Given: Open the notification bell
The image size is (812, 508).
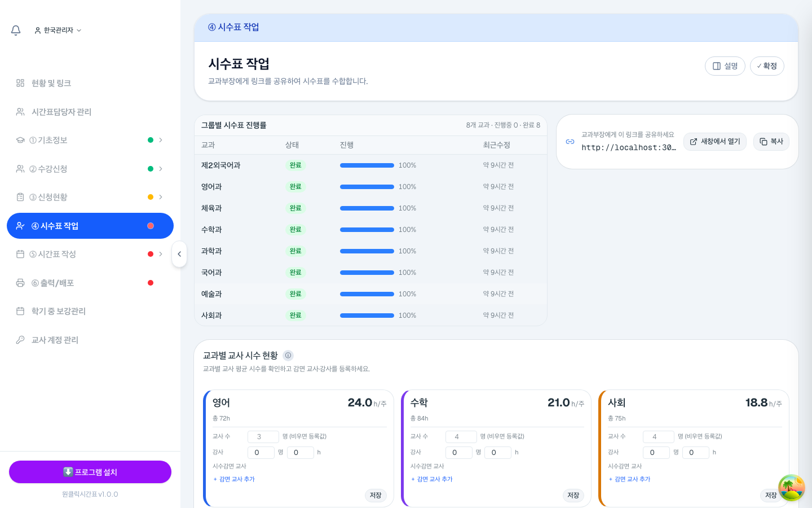Looking at the screenshot, I should (16, 30).
